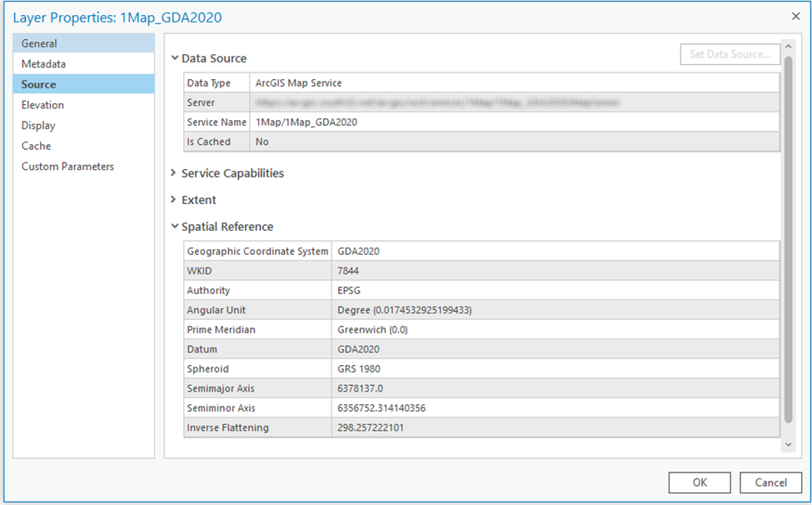This screenshot has width=812, height=505.
Task: Go to the Display tab
Action: click(83, 125)
